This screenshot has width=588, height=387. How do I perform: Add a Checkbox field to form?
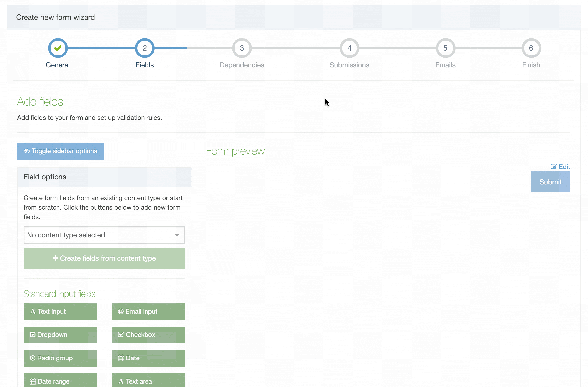point(148,335)
